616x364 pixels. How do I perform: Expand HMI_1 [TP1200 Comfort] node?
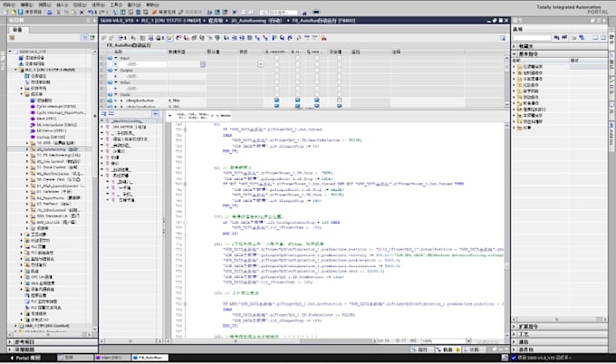click(15, 326)
